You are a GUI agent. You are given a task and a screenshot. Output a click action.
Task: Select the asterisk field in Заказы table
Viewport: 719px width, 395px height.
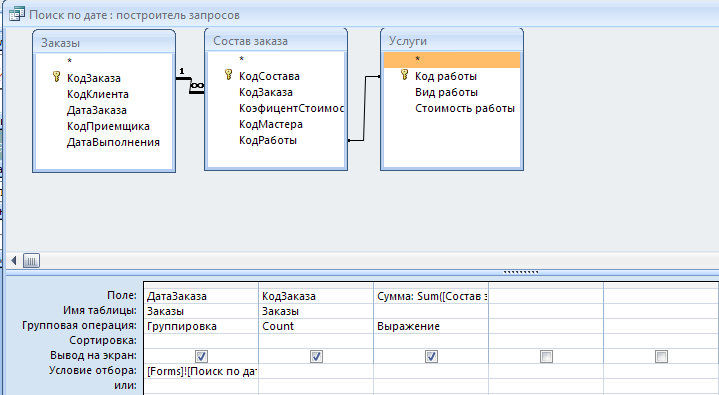coord(70,61)
